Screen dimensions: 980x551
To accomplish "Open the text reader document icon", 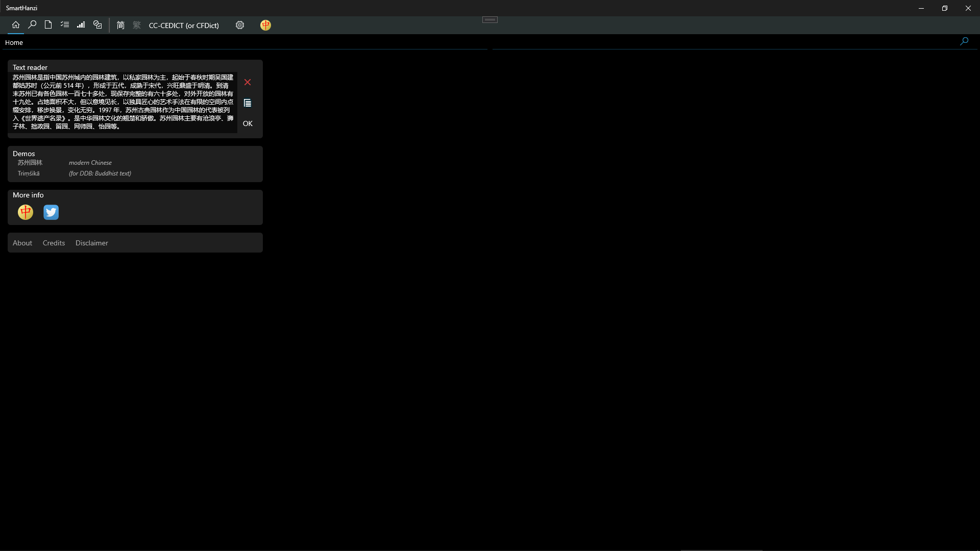I will tap(48, 24).
